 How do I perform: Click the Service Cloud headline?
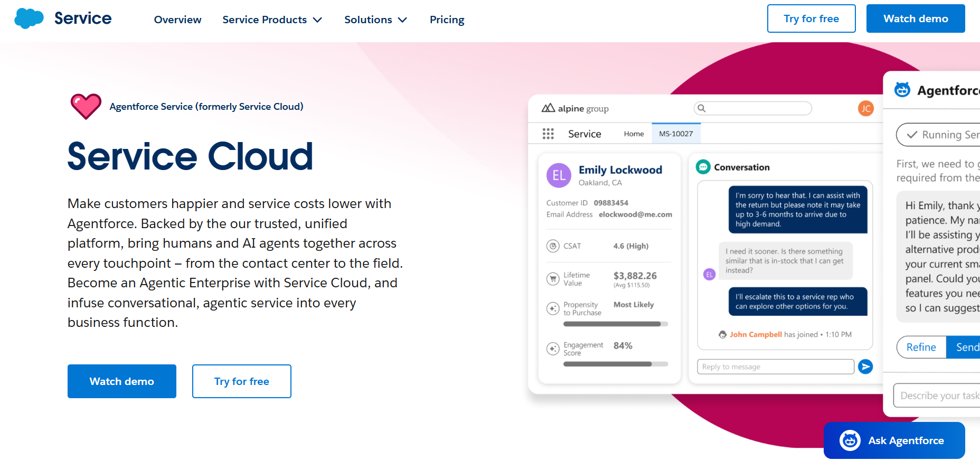tap(191, 156)
